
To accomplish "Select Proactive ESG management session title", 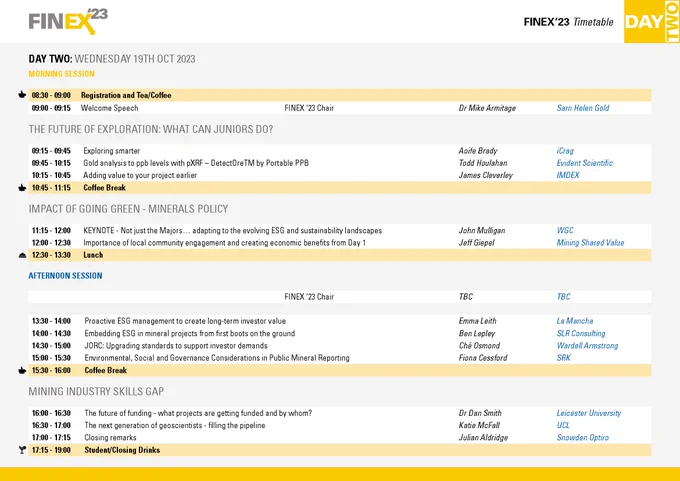I will [x=185, y=321].
